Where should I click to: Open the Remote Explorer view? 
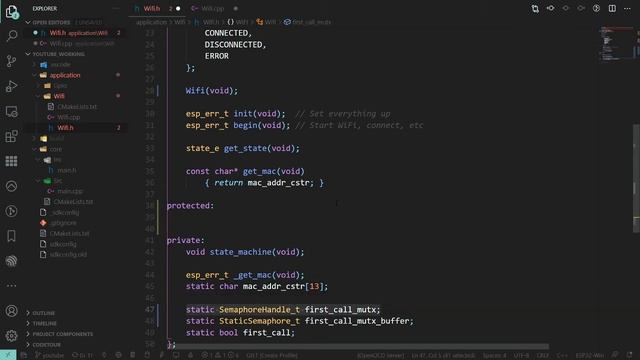click(x=12, y=111)
